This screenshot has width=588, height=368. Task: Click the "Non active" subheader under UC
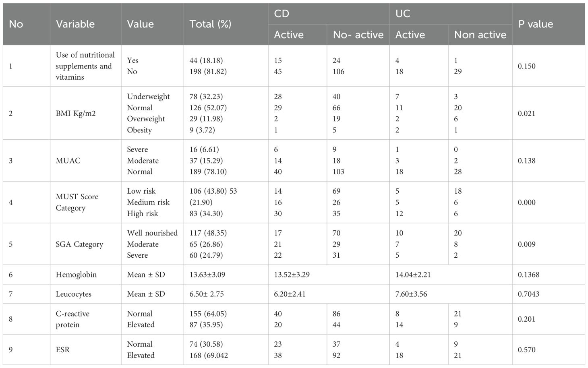click(x=480, y=35)
